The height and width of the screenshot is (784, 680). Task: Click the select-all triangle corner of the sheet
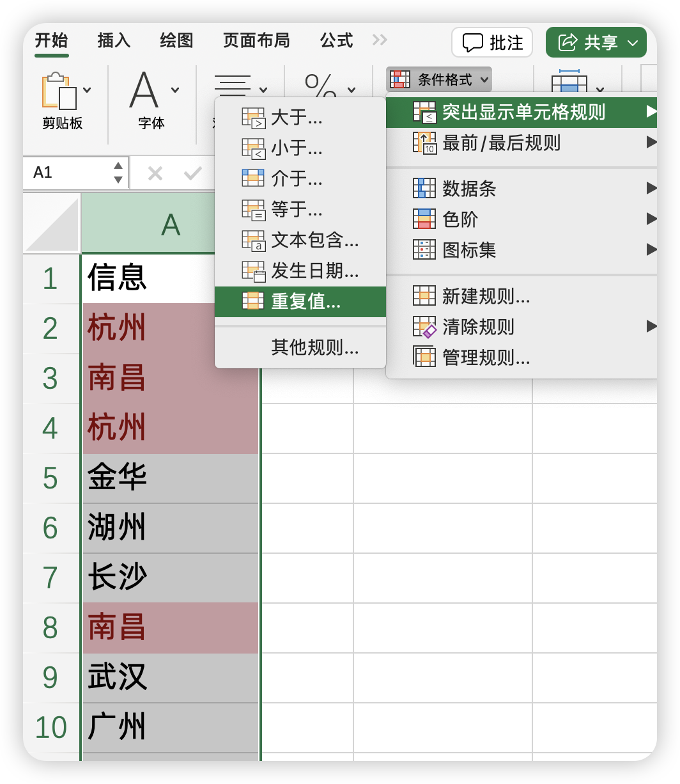[x=52, y=223]
